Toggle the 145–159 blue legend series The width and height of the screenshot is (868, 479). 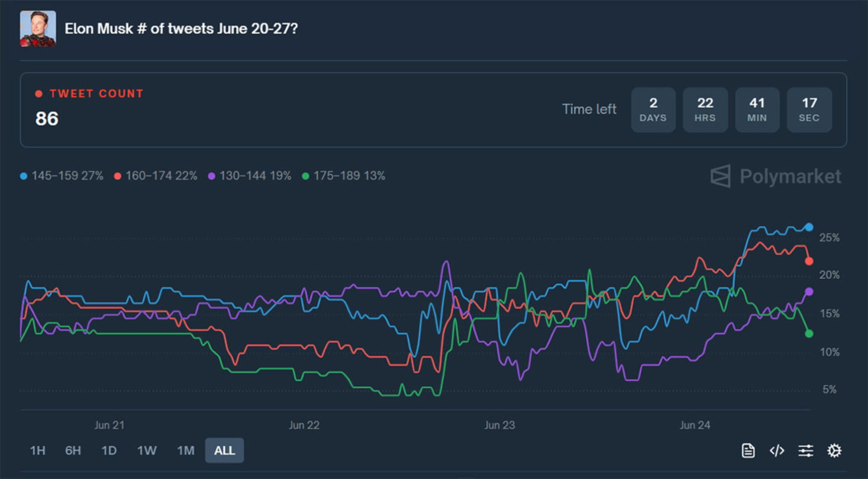click(x=62, y=176)
